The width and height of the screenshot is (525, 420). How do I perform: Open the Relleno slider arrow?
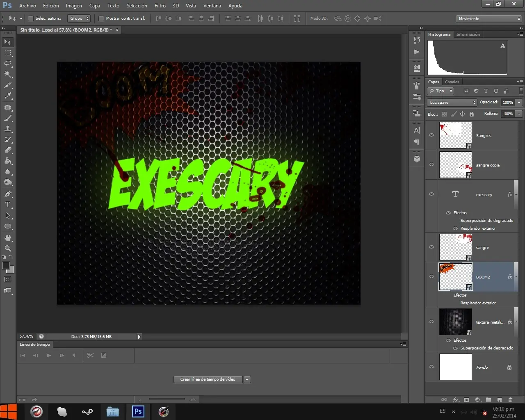(519, 114)
